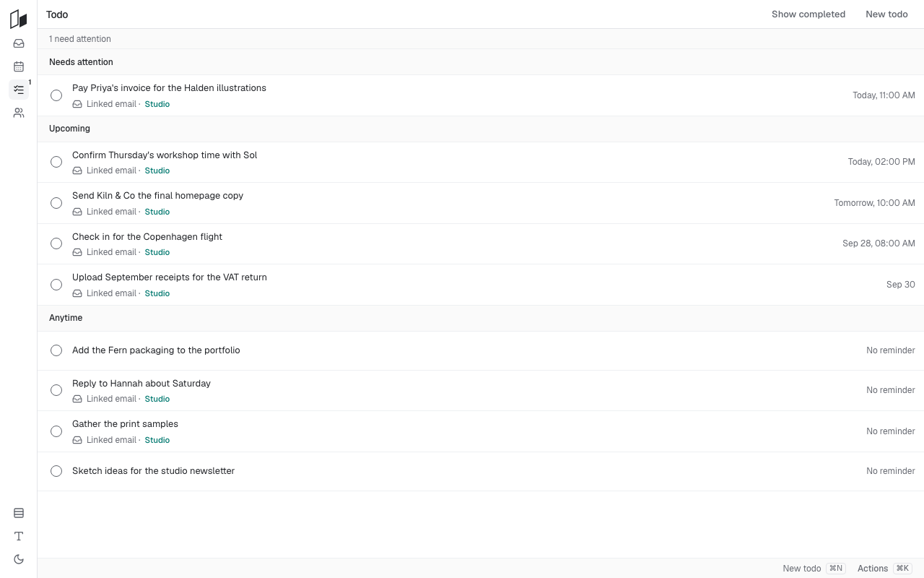Open Studio link under Reply to Hannah
Viewport: 924px width, 578px height.
point(157,399)
